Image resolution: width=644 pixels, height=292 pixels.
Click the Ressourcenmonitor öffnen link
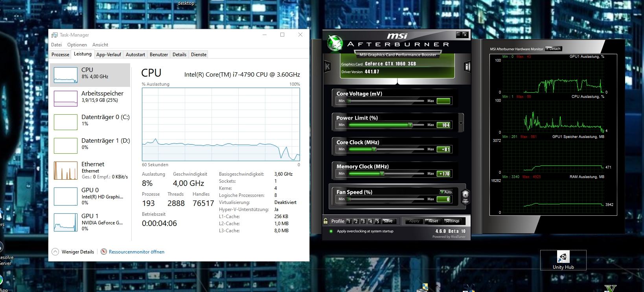coord(136,252)
